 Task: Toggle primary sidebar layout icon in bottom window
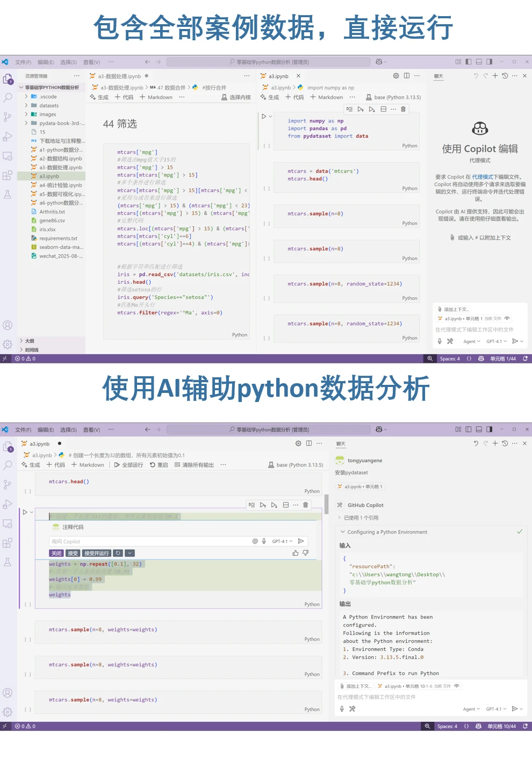[x=469, y=429]
